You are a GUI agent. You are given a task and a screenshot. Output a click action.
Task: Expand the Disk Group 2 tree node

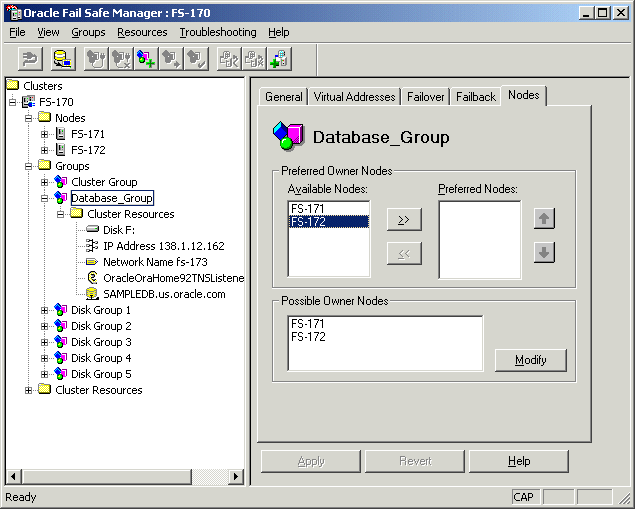(45, 326)
